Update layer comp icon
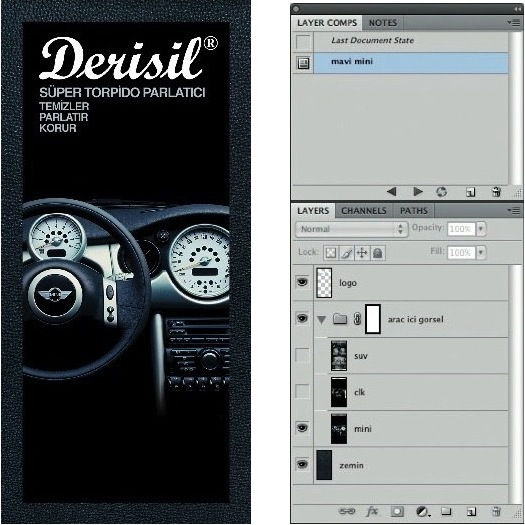The height and width of the screenshot is (525, 525). pos(442,192)
